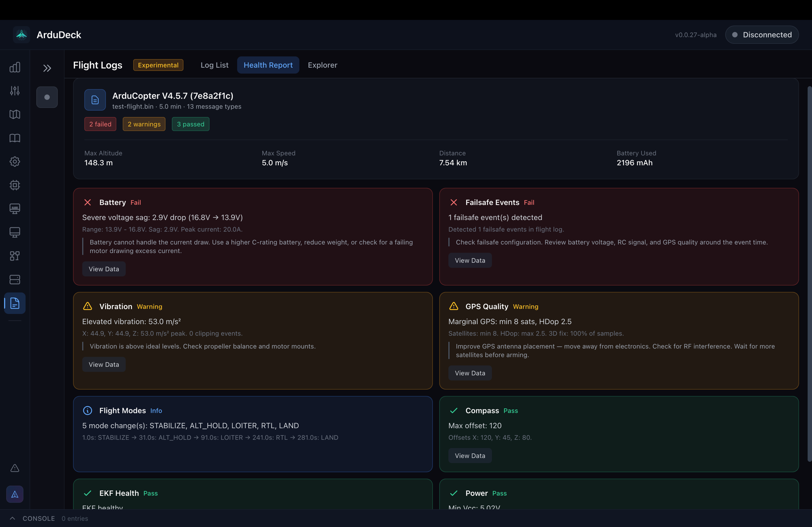Expand the CONSOLE panel chevron

[x=13, y=518]
